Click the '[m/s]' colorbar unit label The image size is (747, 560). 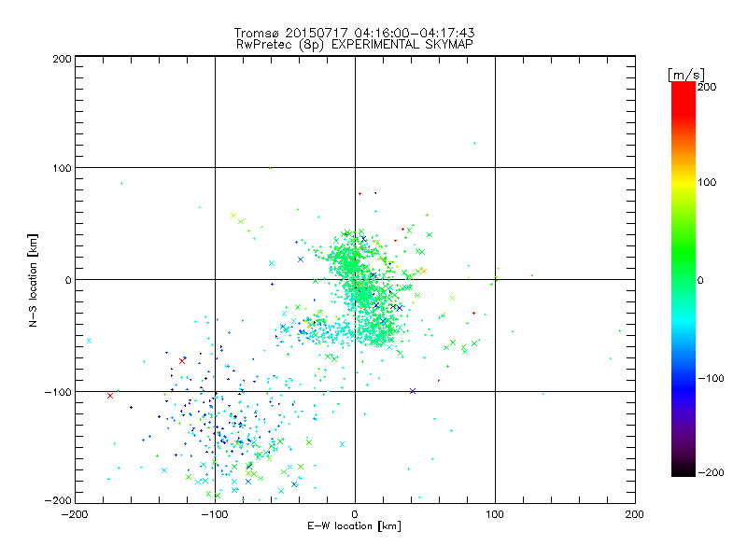click(x=686, y=75)
